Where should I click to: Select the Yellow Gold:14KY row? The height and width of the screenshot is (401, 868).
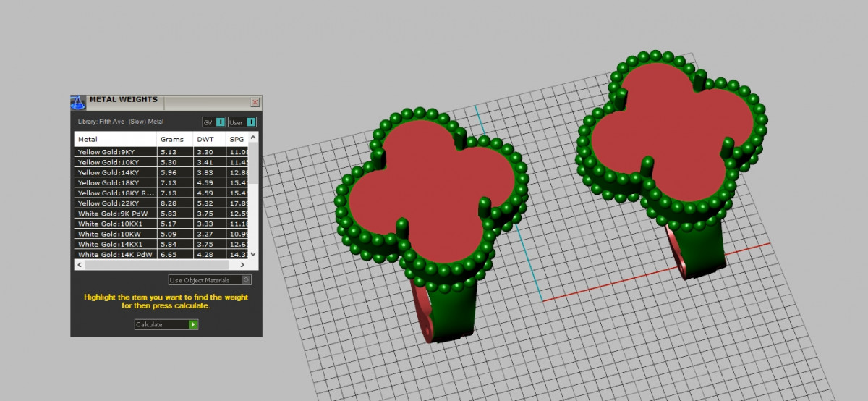pyautogui.click(x=116, y=173)
